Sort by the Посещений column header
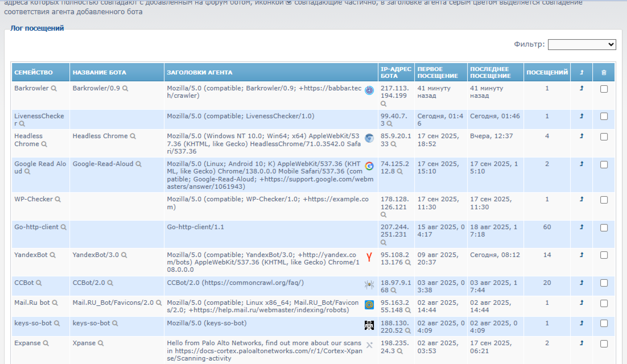 click(547, 73)
